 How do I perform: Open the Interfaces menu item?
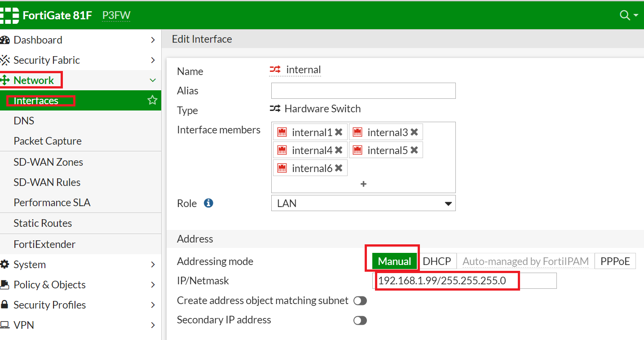pos(80,100)
